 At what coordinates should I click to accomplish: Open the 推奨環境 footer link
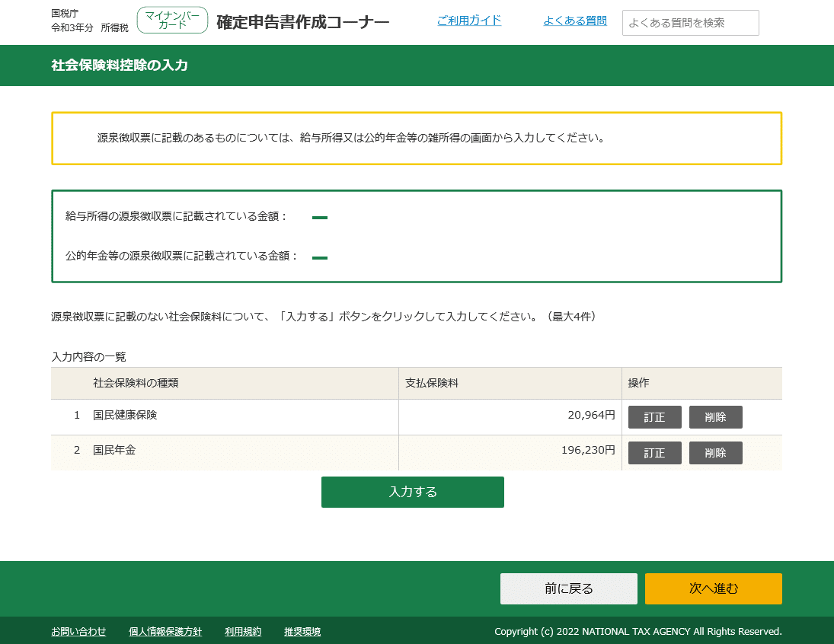point(302,631)
